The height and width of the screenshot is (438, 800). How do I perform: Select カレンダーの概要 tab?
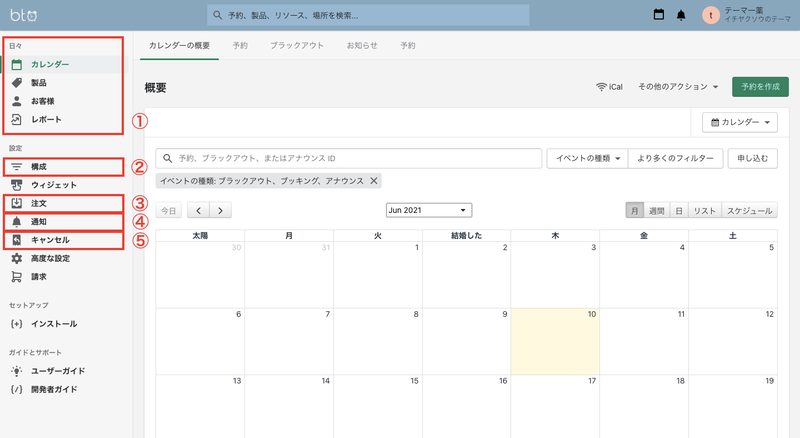coord(179,45)
